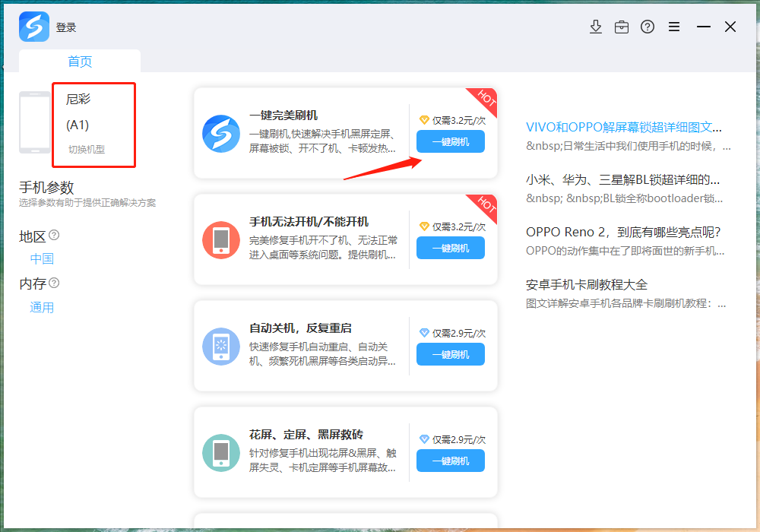Click the 一键完美刷机 blue circular icon
The image size is (760, 532).
click(221, 134)
